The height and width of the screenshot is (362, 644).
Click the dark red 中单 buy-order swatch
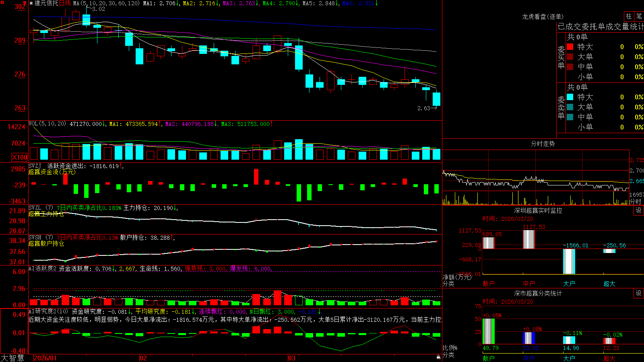click(x=570, y=67)
